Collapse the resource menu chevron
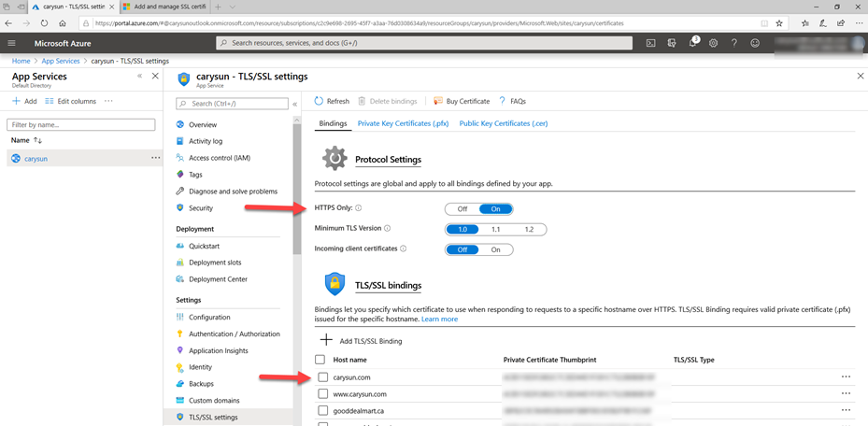The height and width of the screenshot is (426, 868). click(x=295, y=104)
